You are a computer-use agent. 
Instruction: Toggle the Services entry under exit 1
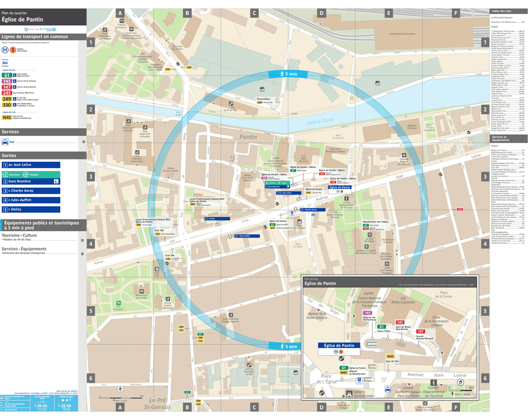point(14,175)
